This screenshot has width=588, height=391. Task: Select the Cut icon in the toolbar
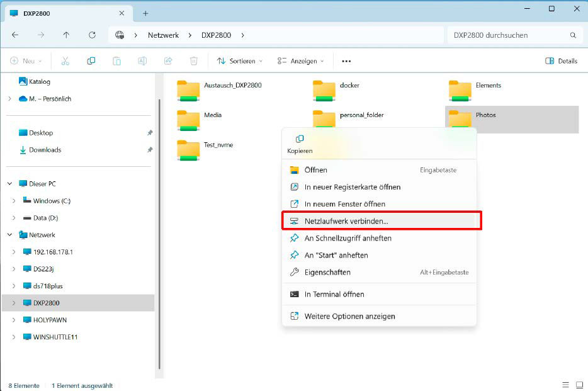pyautogui.click(x=65, y=60)
